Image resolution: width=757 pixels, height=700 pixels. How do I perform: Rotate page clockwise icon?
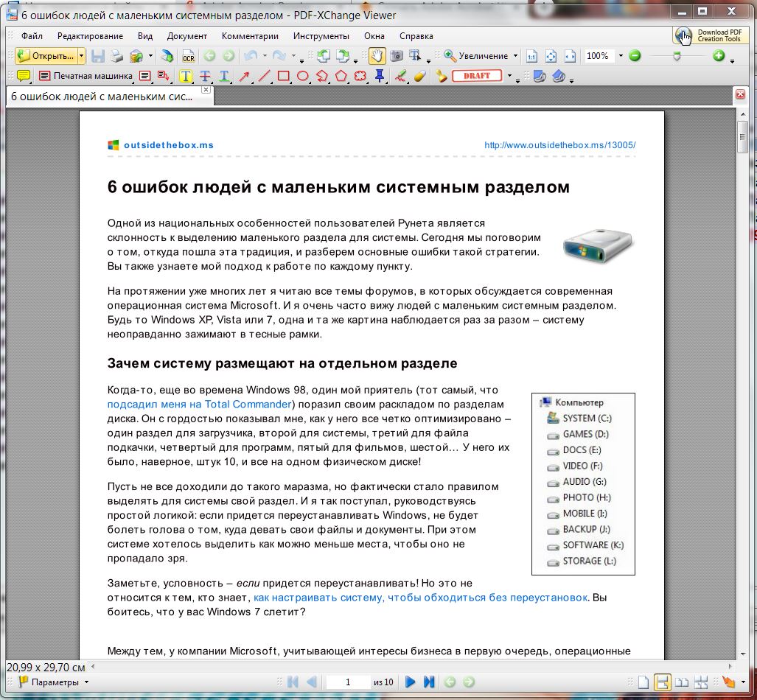click(343, 56)
